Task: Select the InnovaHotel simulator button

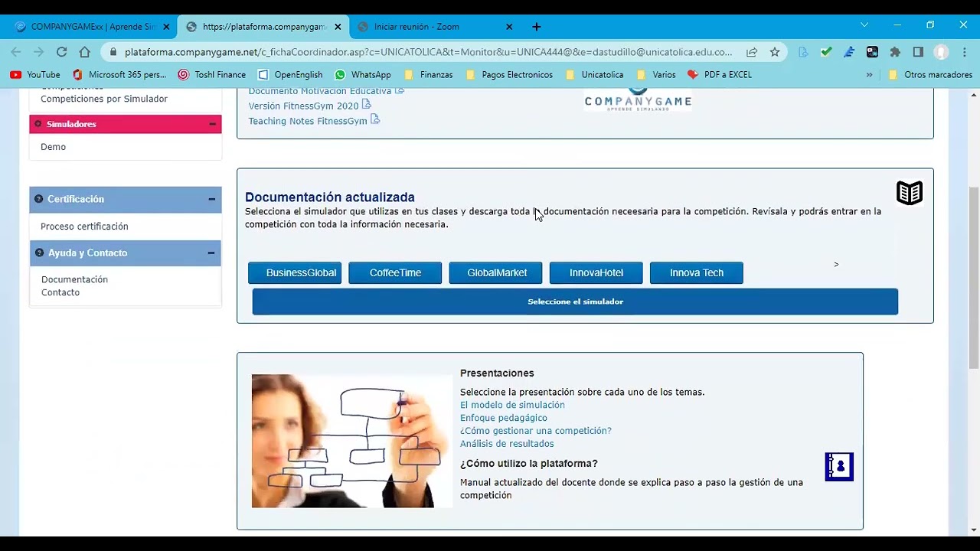Action: [596, 273]
